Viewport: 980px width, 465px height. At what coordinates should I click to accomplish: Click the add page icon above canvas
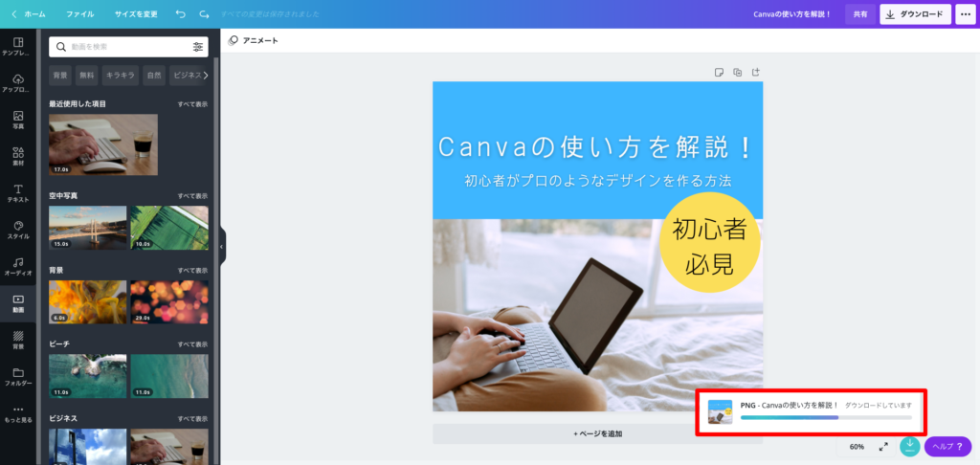[756, 72]
